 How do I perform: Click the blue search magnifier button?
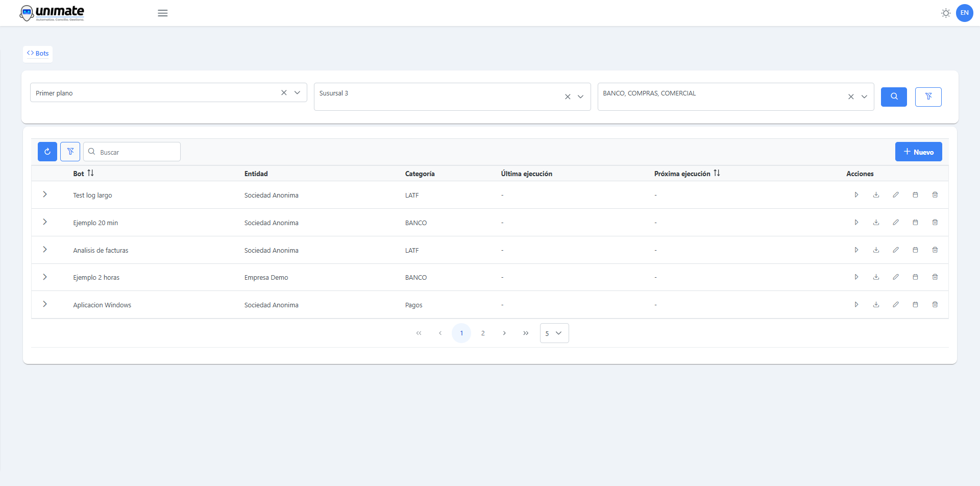[x=894, y=96]
